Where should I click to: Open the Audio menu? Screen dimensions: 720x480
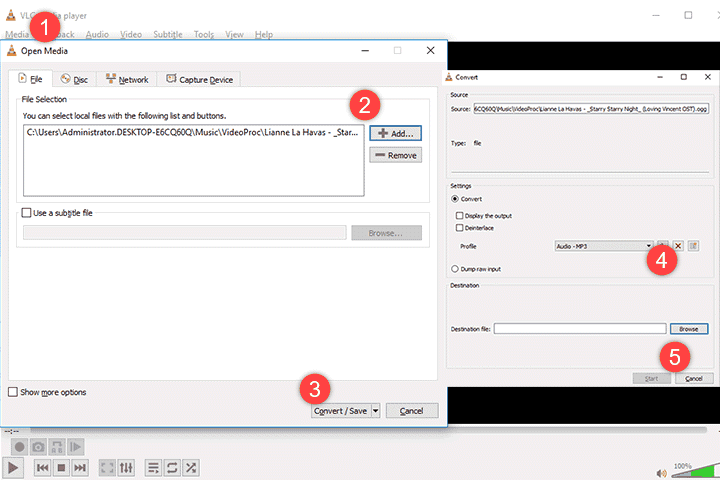[x=97, y=34]
